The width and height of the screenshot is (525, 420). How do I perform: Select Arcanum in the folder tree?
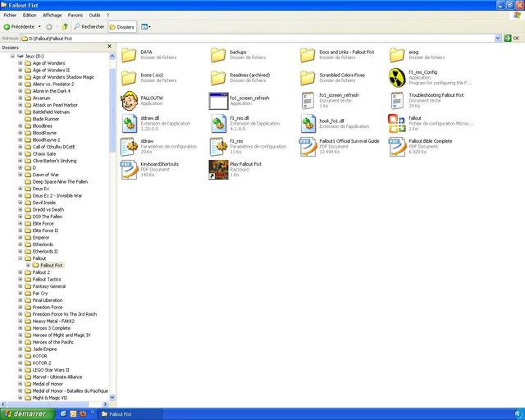pos(41,98)
